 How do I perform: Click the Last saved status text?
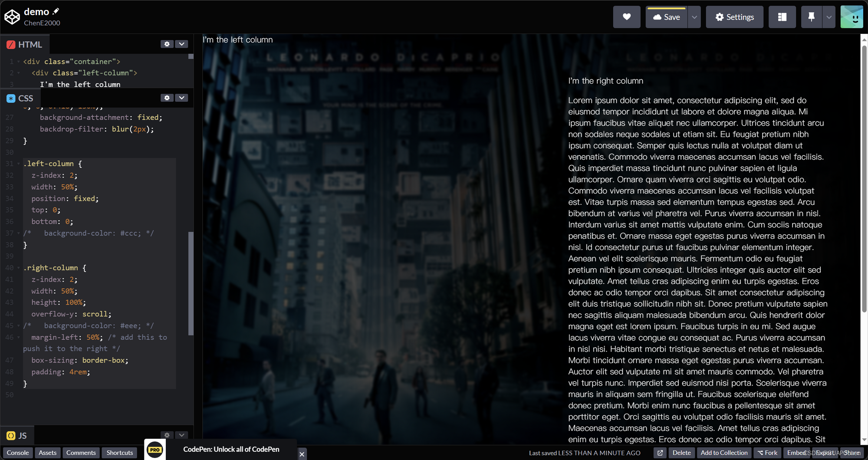pyautogui.click(x=585, y=453)
